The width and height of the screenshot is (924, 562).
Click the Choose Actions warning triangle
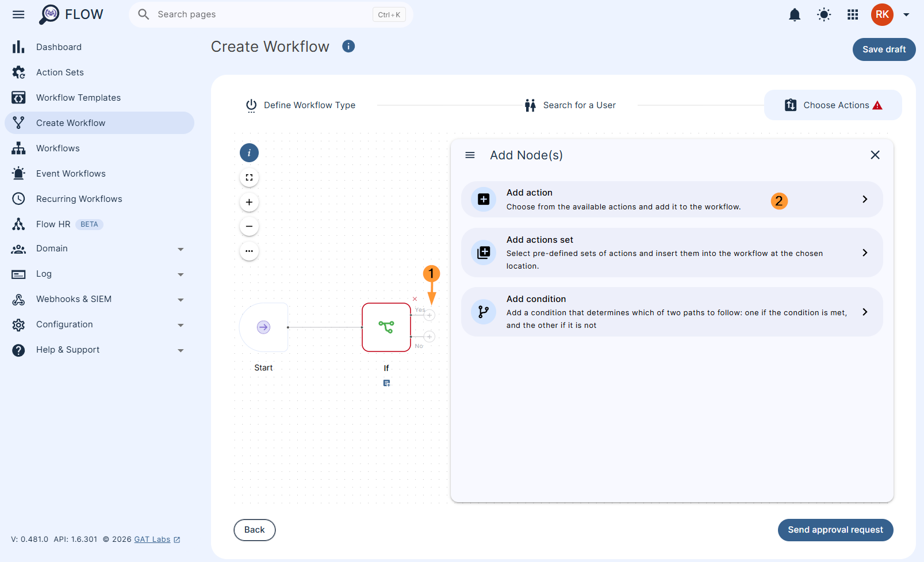pos(877,105)
